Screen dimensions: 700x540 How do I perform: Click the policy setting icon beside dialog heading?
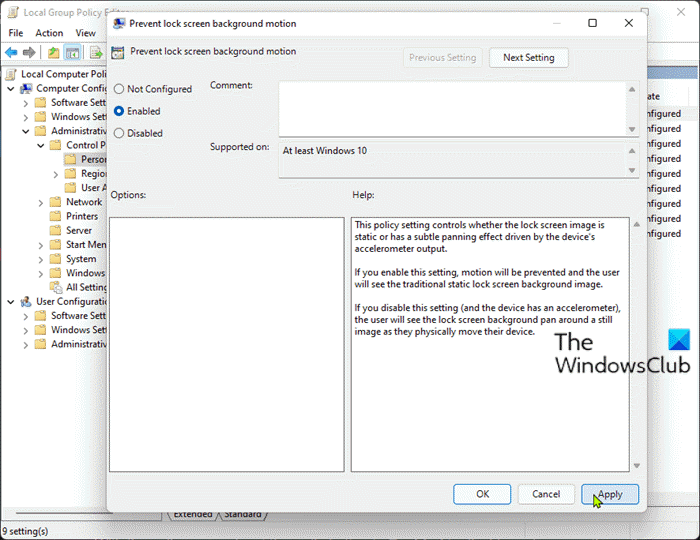pyautogui.click(x=118, y=53)
